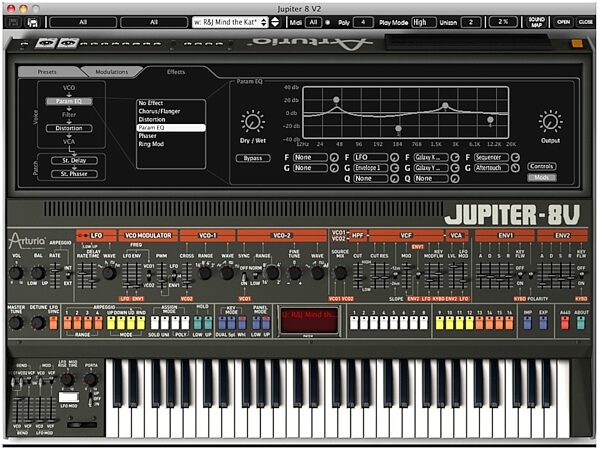Click the Controls button in Param EQ

click(x=541, y=166)
